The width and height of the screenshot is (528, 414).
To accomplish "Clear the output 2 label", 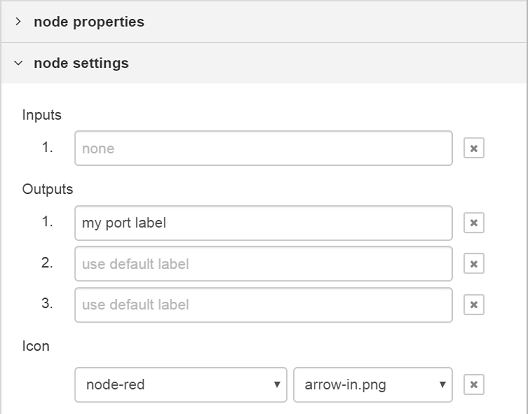I will [474, 264].
